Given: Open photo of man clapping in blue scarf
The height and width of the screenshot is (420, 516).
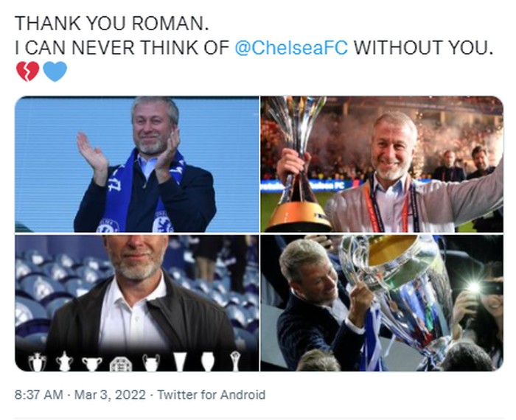Looking at the screenshot, I should [x=137, y=165].
